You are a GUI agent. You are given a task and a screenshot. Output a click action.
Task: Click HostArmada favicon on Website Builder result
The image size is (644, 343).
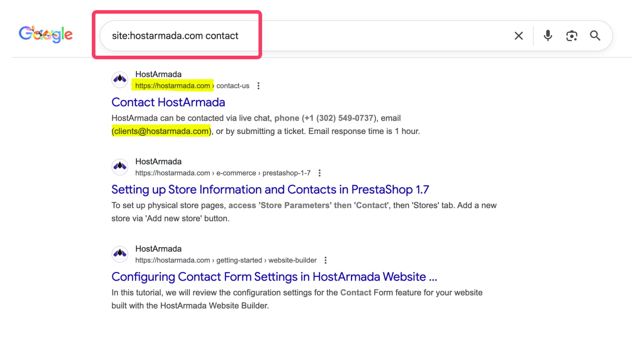point(120,254)
